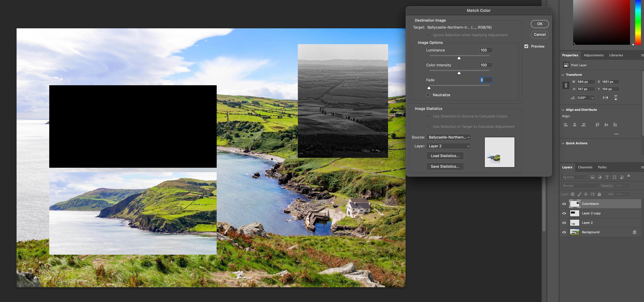This screenshot has width=644, height=302.
Task: Enable the Neutralize checkbox
Action: coord(428,95)
